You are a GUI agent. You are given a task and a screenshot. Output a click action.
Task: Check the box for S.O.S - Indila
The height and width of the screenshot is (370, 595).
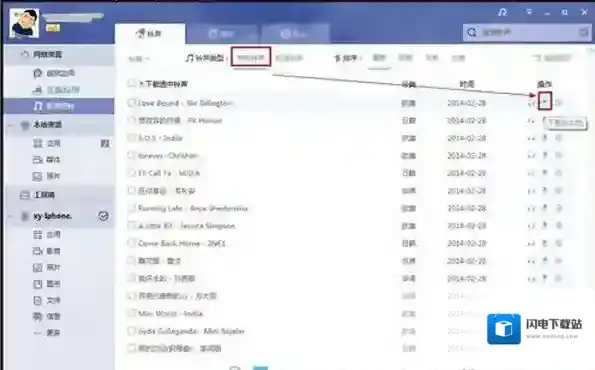click(132, 138)
